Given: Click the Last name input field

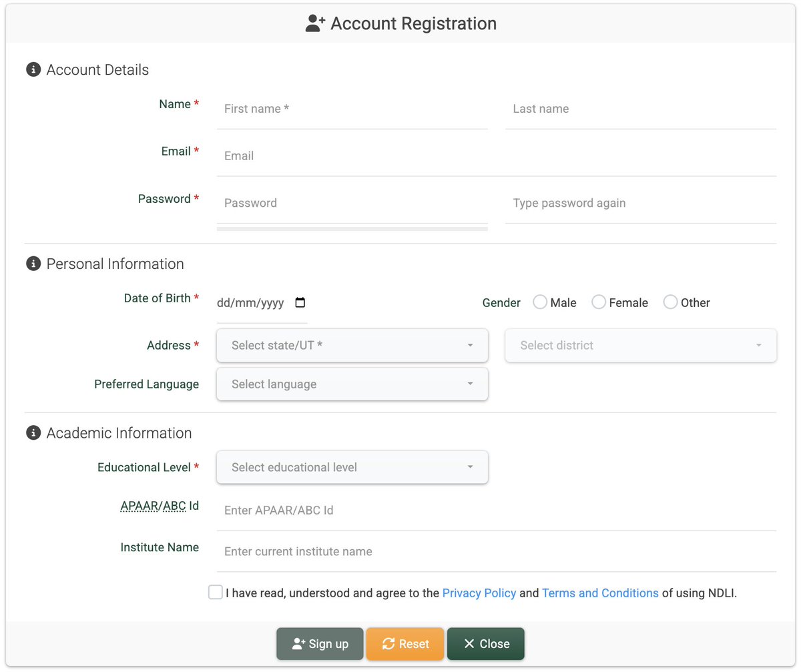Looking at the screenshot, I should [641, 109].
